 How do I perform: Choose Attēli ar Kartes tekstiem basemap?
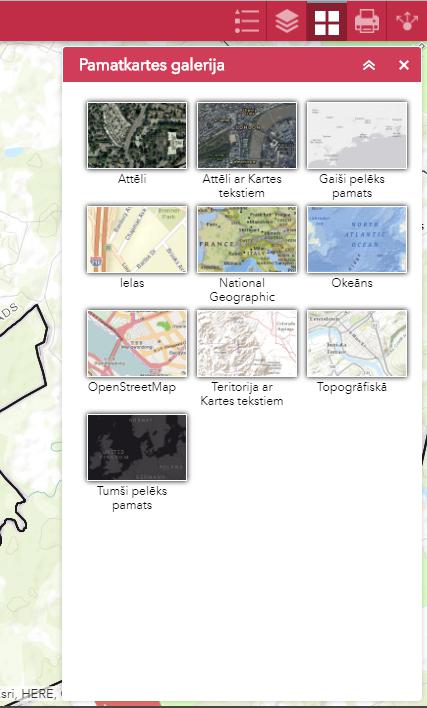(x=247, y=135)
